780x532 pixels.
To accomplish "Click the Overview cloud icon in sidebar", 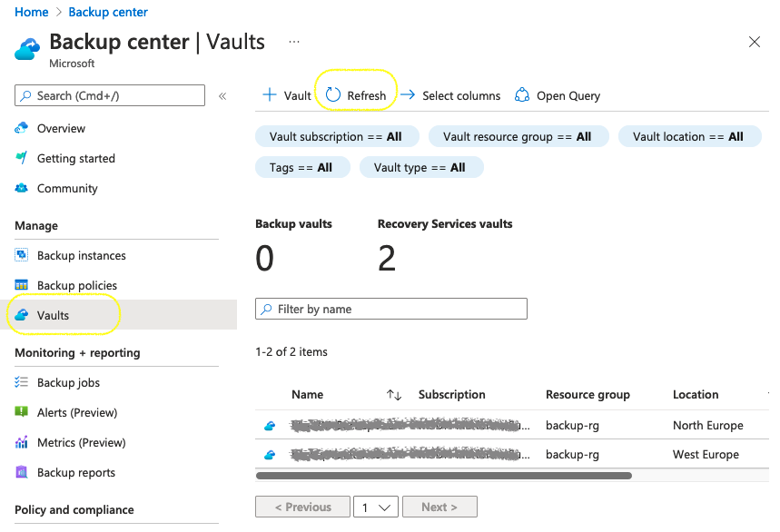I will (x=22, y=128).
